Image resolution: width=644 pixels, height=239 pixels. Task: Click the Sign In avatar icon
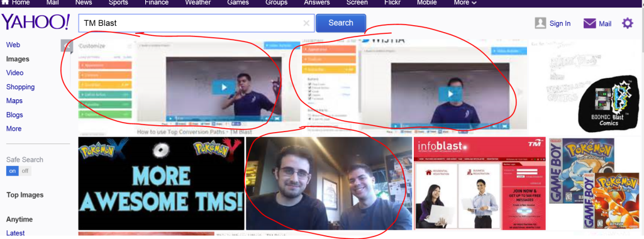(x=540, y=23)
